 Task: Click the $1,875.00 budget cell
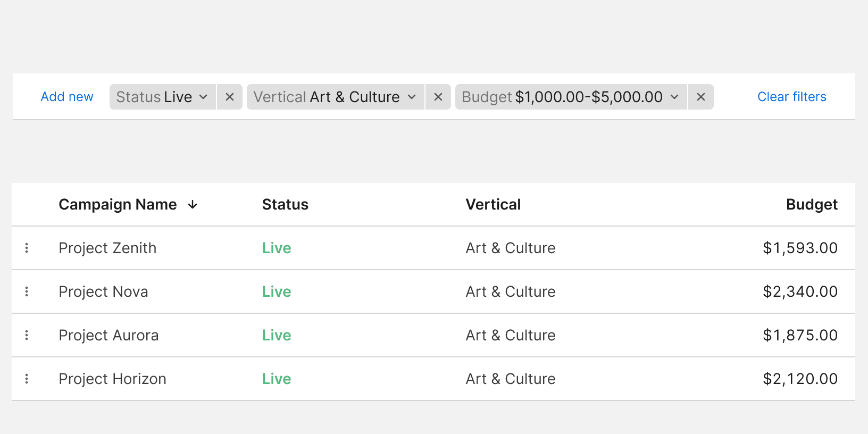tap(800, 335)
